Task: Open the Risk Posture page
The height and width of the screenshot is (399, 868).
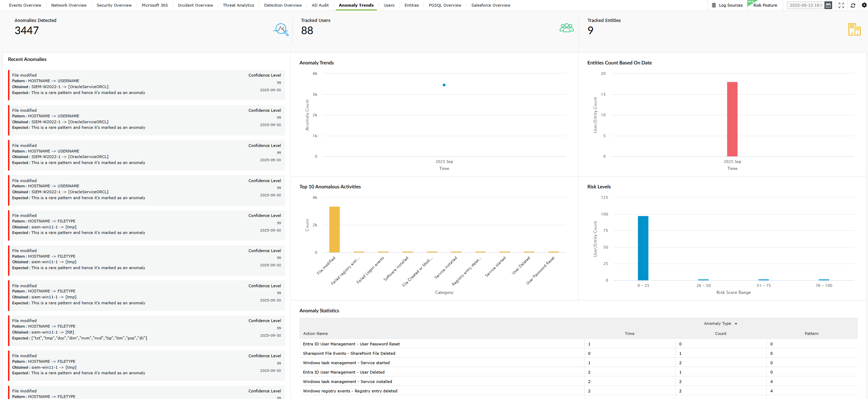Action: coord(765,5)
